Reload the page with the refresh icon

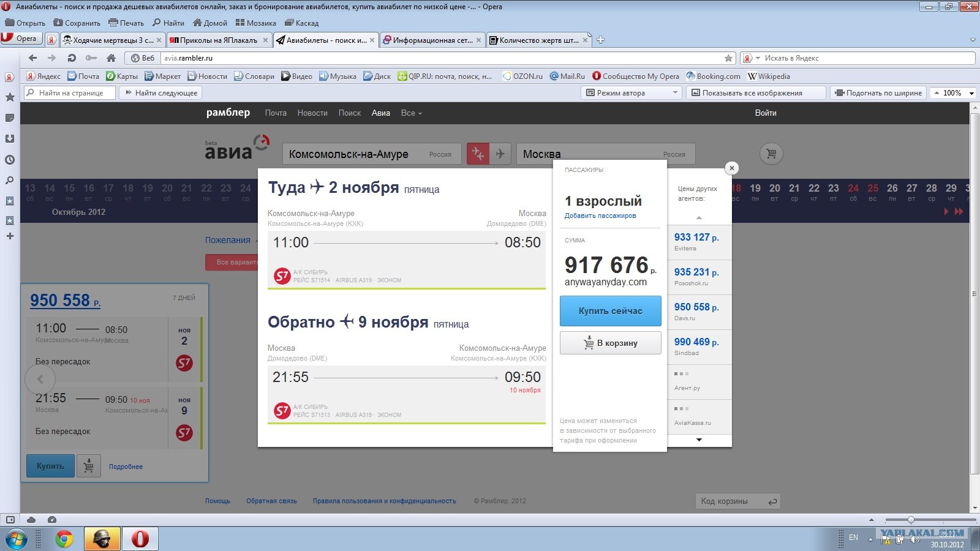72,58
